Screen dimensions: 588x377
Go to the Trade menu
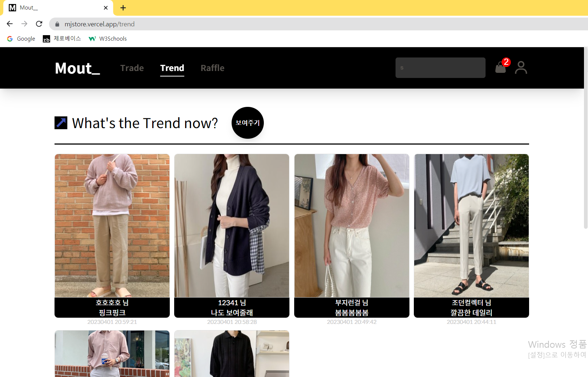click(x=132, y=68)
